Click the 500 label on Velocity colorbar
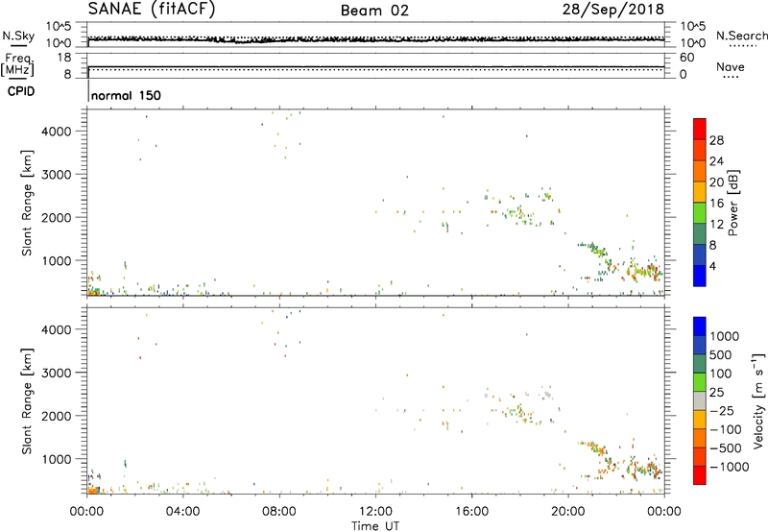This screenshot has width=768, height=532. (721, 354)
